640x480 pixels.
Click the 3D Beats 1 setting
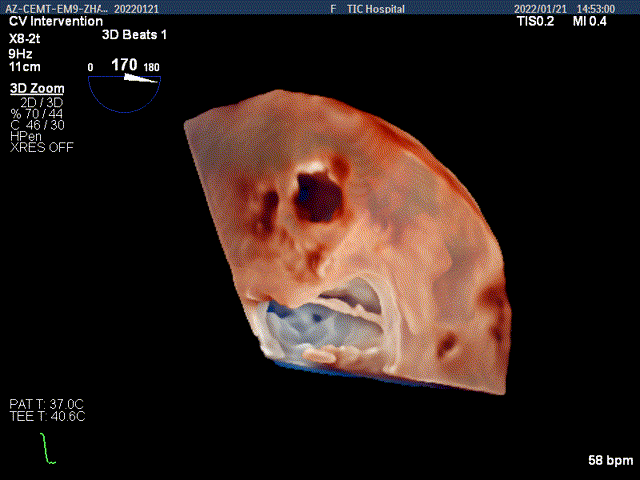click(134, 34)
